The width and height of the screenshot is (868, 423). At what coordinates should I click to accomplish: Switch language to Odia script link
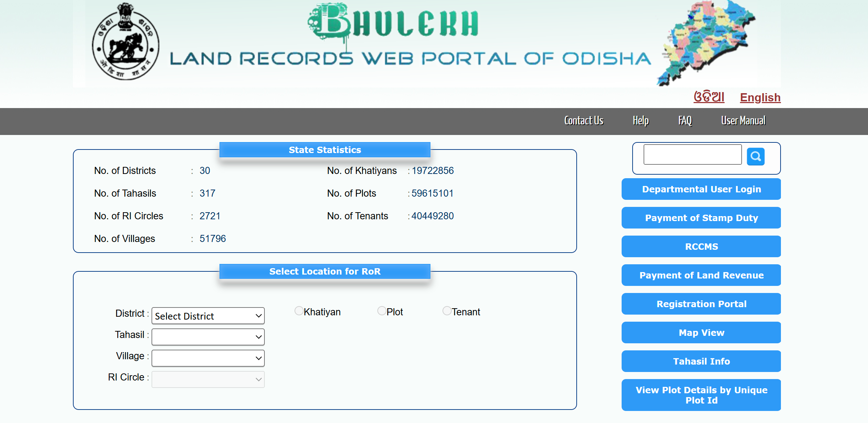tap(709, 97)
